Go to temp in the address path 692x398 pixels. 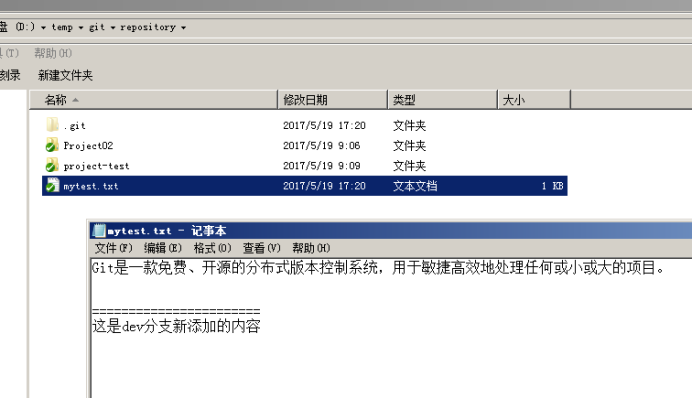[62, 27]
